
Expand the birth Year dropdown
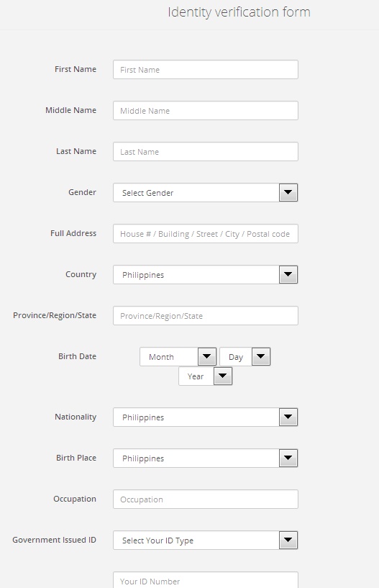point(206,376)
